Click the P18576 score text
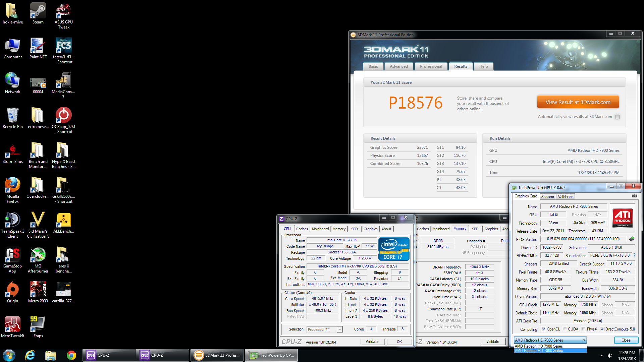The height and width of the screenshot is (362, 644). tap(416, 103)
